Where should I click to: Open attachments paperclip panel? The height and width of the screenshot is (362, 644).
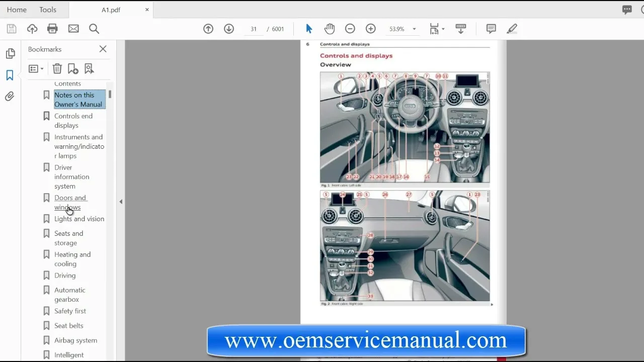pyautogui.click(x=10, y=97)
